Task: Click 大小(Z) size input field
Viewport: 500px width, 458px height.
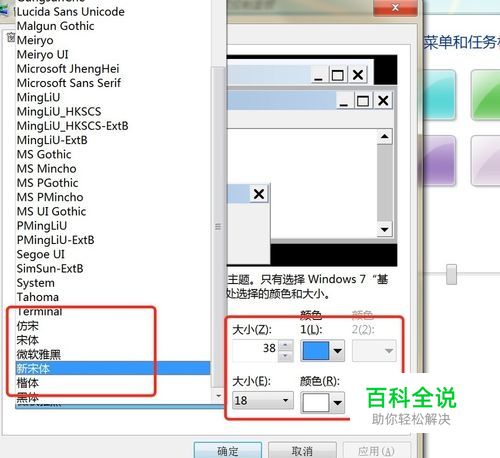Action: pos(255,350)
